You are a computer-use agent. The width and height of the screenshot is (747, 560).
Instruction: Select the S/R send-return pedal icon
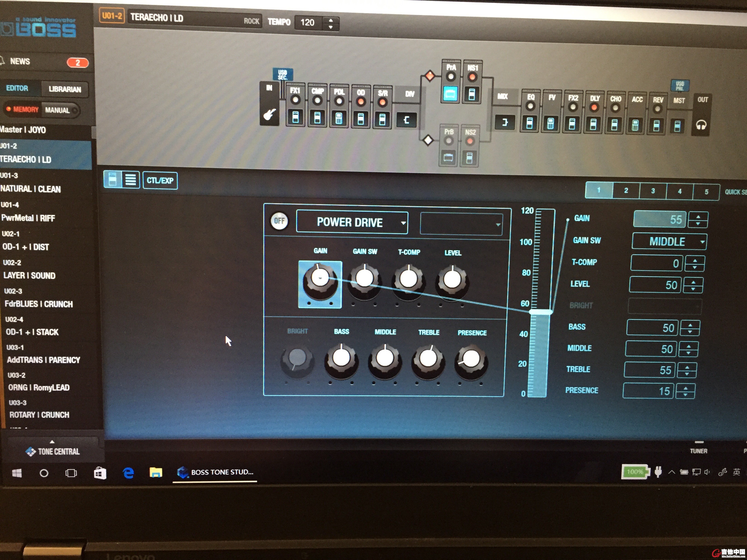(x=382, y=120)
